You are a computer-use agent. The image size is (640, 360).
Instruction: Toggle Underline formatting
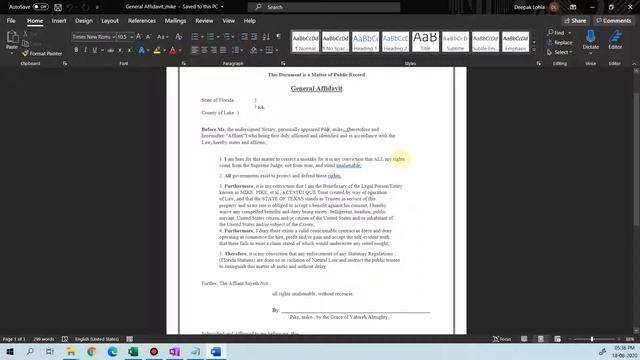click(x=95, y=50)
